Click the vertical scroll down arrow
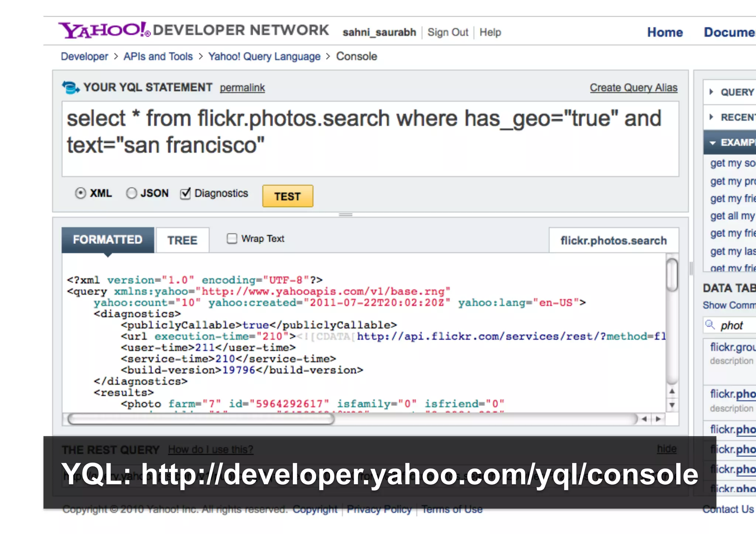 672,405
